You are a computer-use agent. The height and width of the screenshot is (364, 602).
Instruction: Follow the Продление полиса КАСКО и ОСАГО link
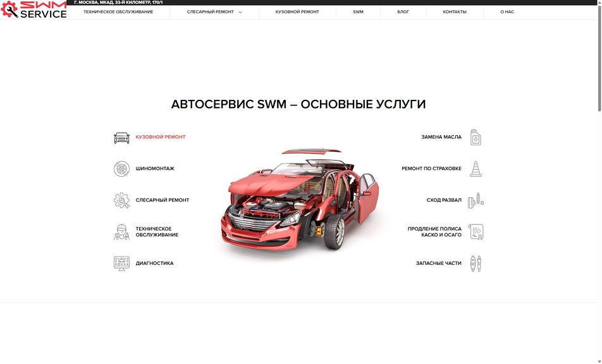[434, 232]
